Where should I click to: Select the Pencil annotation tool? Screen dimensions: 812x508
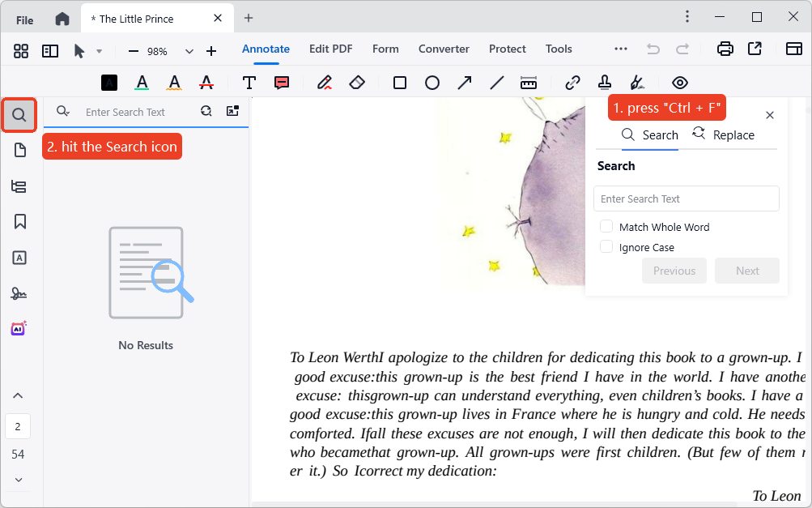point(324,82)
